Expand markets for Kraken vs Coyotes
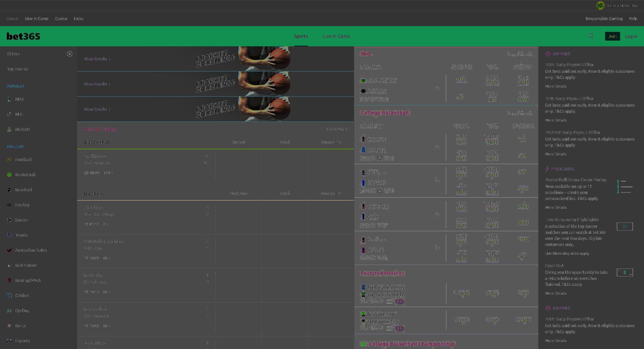 pyautogui.click(x=107, y=326)
